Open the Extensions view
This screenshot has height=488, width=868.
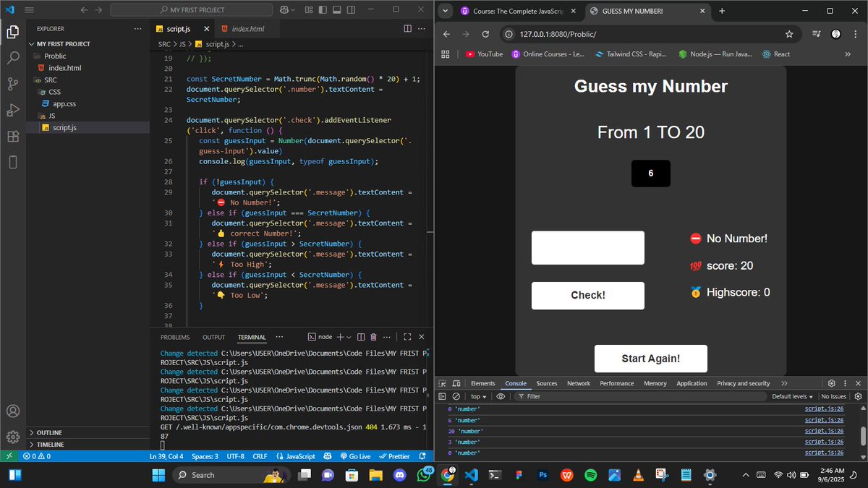[12, 137]
